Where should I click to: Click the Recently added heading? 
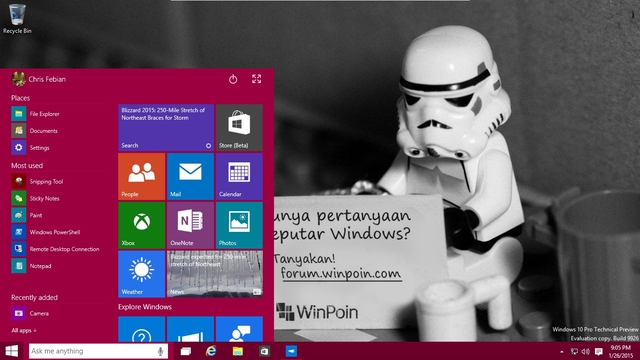click(x=34, y=297)
